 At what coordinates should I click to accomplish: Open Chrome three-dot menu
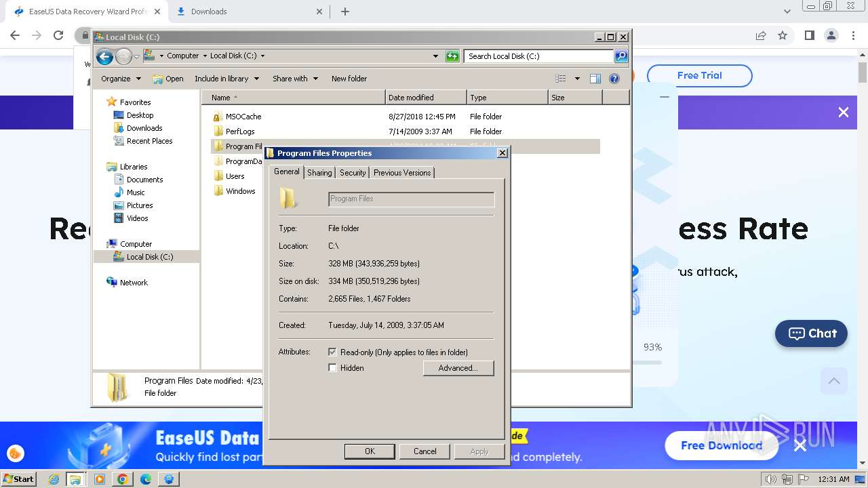coord(853,35)
